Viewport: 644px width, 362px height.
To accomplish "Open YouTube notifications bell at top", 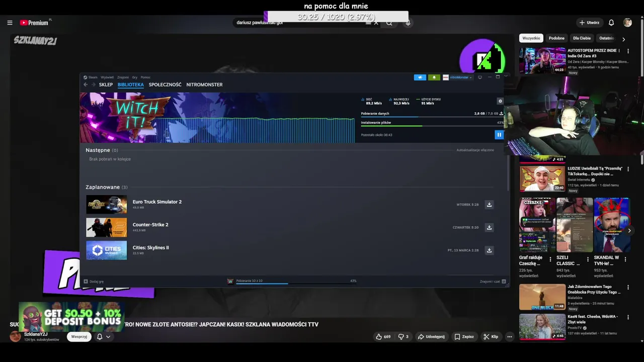I will (x=611, y=23).
